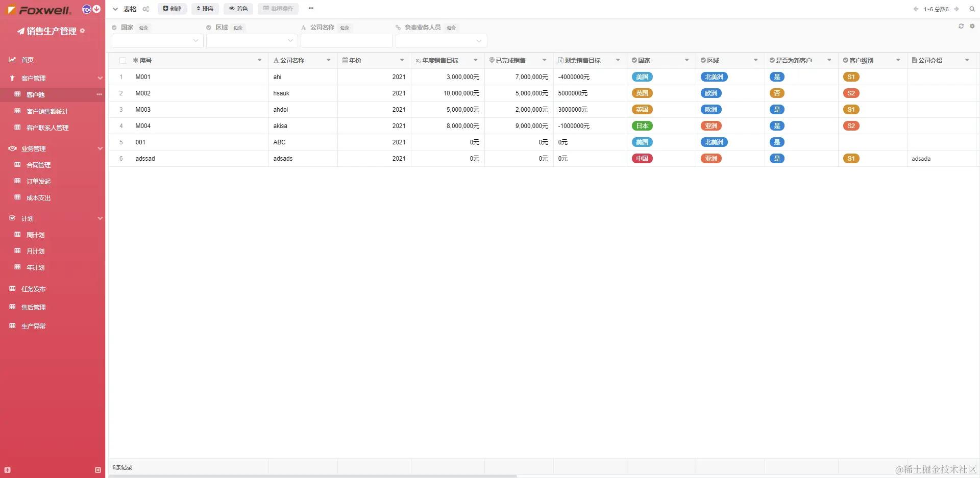Click the 客户销售额统计 table icon
This screenshot has width=980, height=478.
[x=17, y=111]
